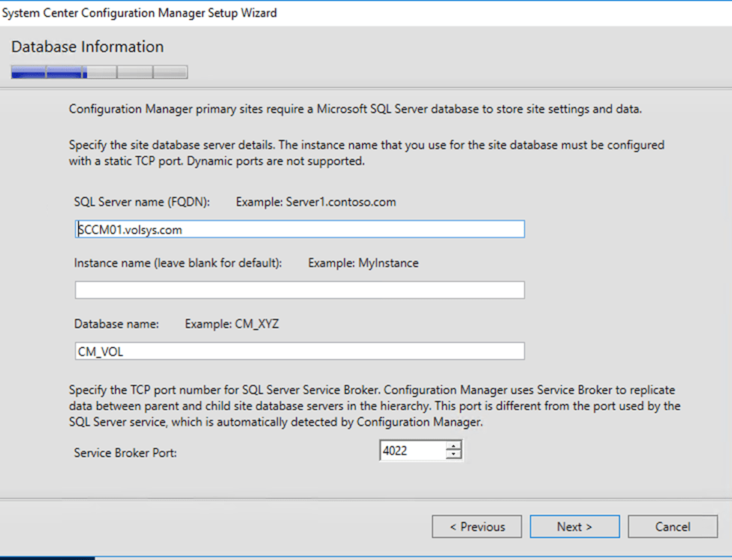
Task: Click the partially filled third progress segment
Action: click(99, 73)
